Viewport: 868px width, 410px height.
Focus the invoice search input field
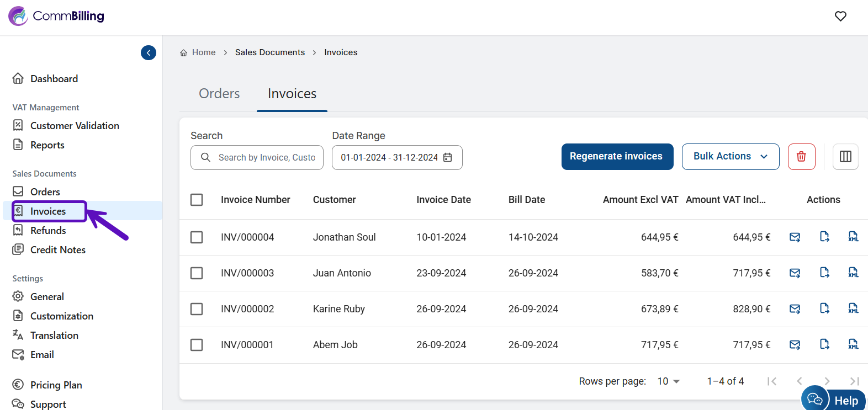coord(266,158)
